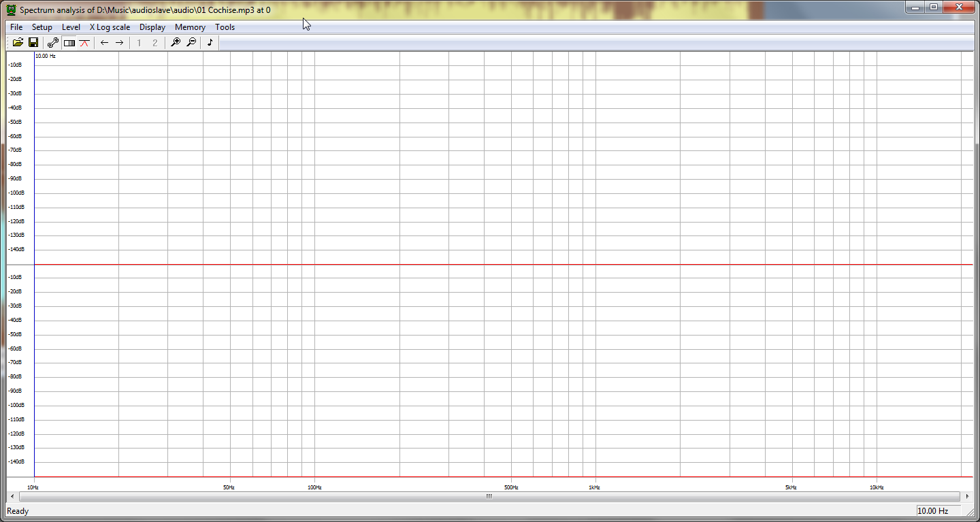Step backward with the left arrow

(104, 42)
